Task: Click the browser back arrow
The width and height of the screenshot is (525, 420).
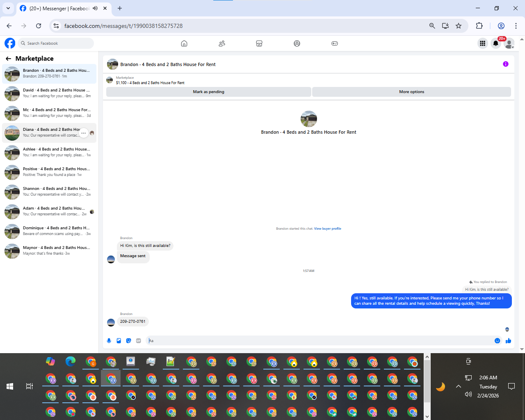Action: [x=9, y=26]
